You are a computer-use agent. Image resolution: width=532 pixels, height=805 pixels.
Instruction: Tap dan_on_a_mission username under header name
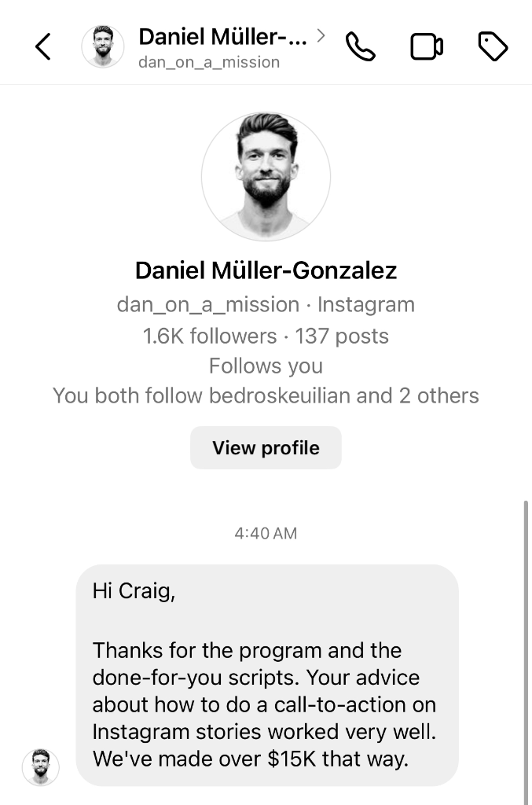click(x=207, y=61)
